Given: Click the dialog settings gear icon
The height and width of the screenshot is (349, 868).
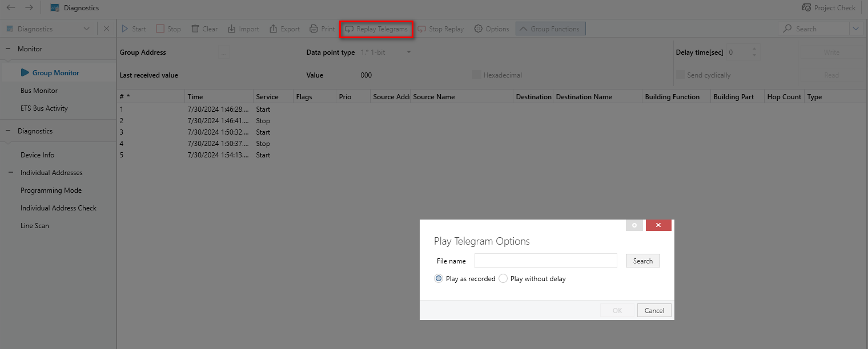Looking at the screenshot, I should (634, 225).
